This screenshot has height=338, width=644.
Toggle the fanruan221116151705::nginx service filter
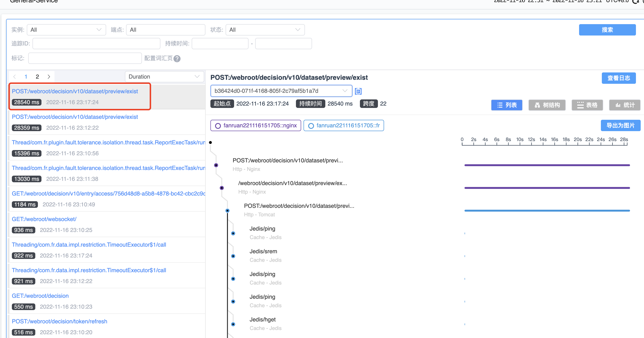(256, 125)
